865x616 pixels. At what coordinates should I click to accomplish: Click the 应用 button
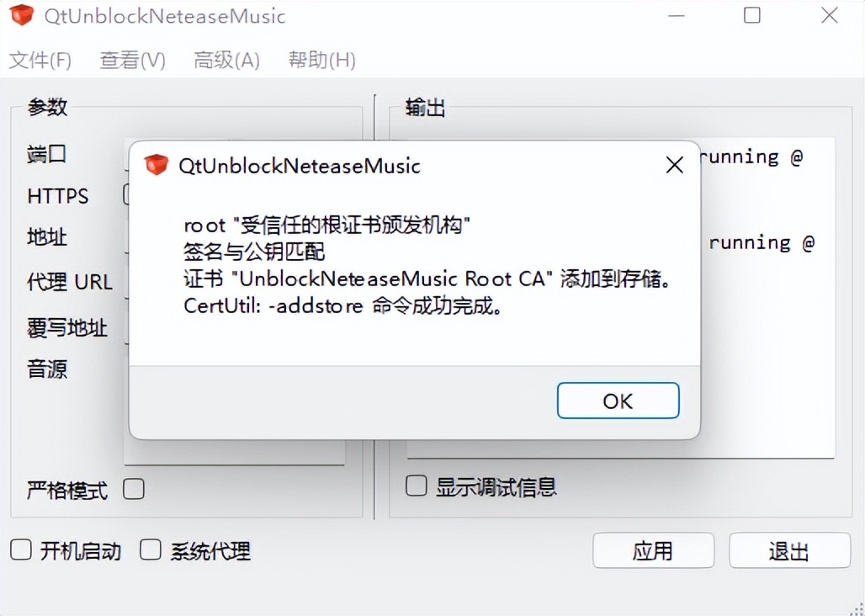653,550
